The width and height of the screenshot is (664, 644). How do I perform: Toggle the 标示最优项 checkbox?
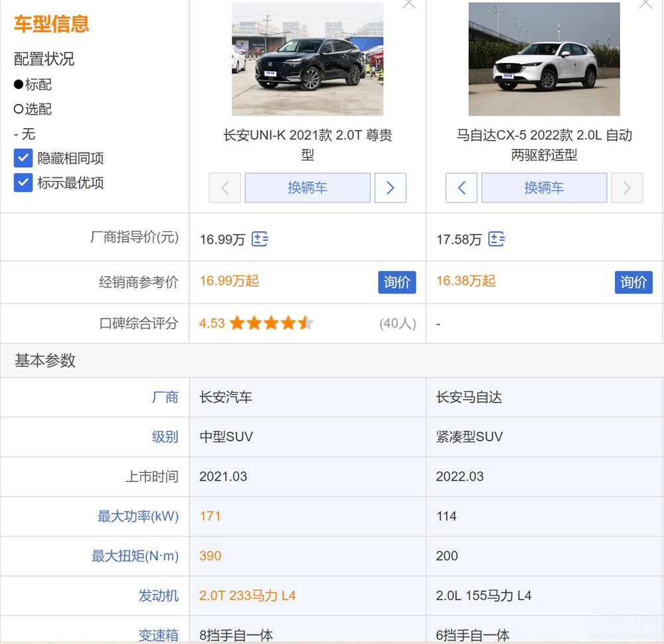(x=23, y=183)
